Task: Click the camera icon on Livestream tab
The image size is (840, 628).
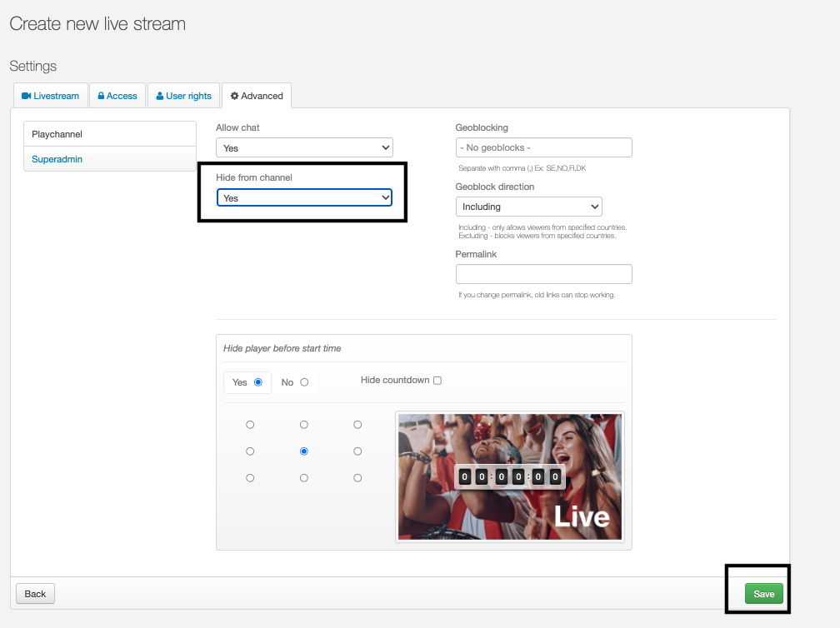Action: point(26,96)
